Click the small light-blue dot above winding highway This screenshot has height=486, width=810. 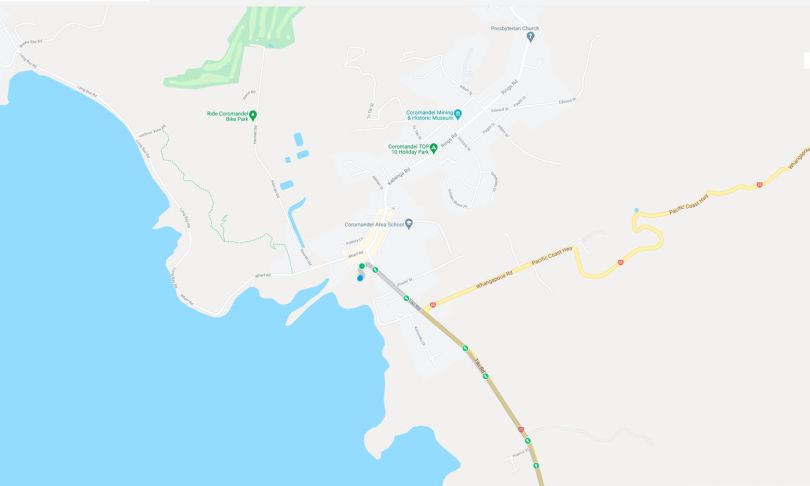636,210
